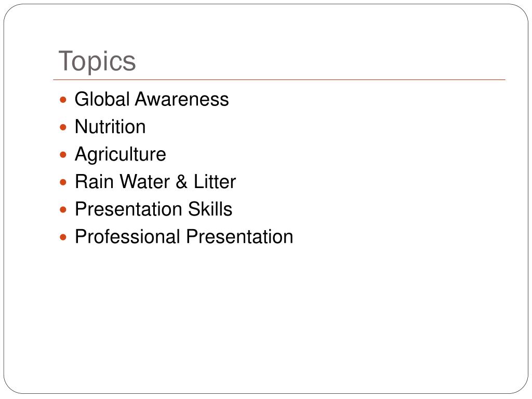Click the orange bullet beside "Nutrition"
The height and width of the screenshot is (399, 532).
(x=63, y=127)
